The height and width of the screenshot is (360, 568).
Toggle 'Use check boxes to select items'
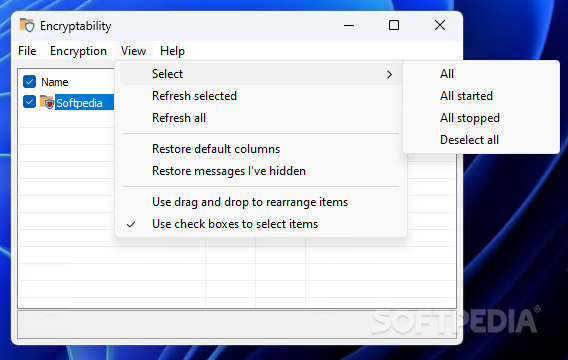pyautogui.click(x=261, y=224)
